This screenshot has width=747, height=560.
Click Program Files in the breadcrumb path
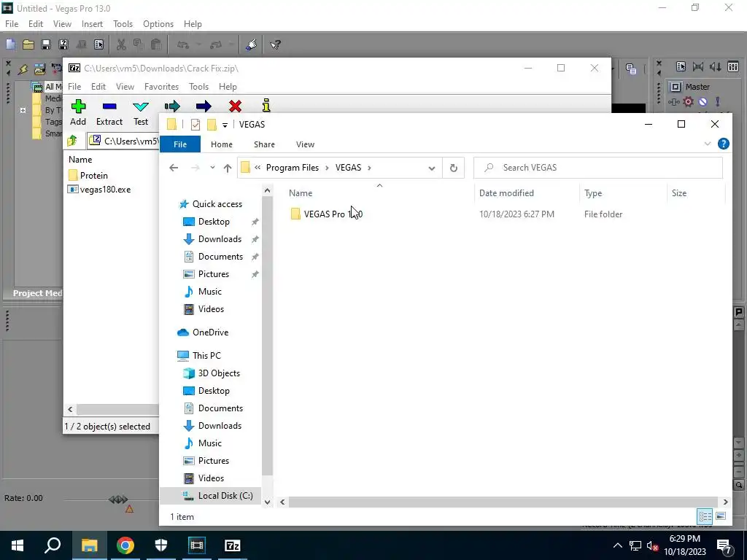(x=292, y=168)
